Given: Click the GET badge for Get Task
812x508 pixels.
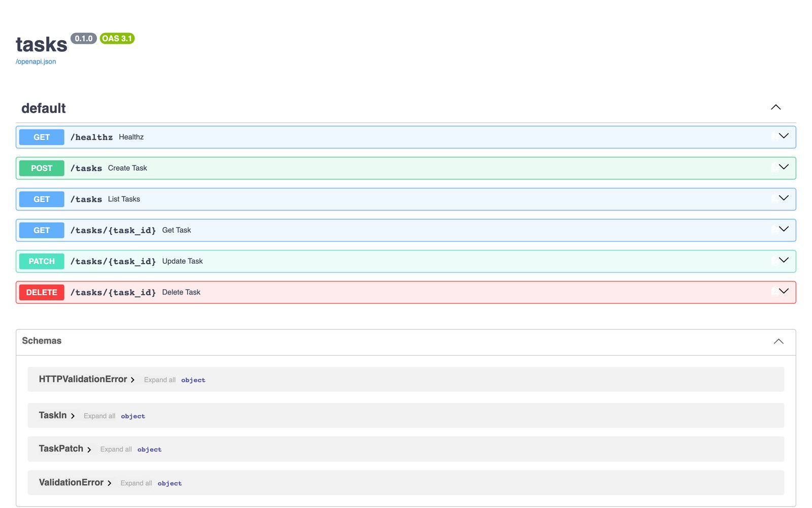Looking at the screenshot, I should (x=42, y=230).
